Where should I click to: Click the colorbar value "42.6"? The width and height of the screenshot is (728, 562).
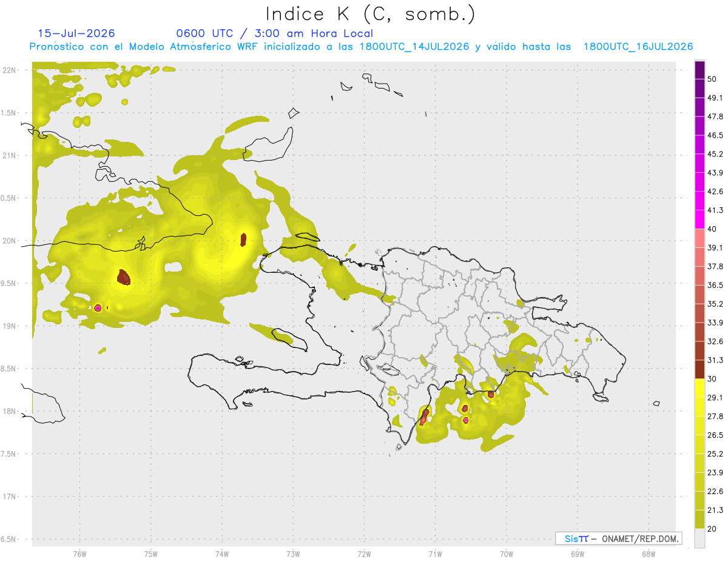tap(715, 192)
